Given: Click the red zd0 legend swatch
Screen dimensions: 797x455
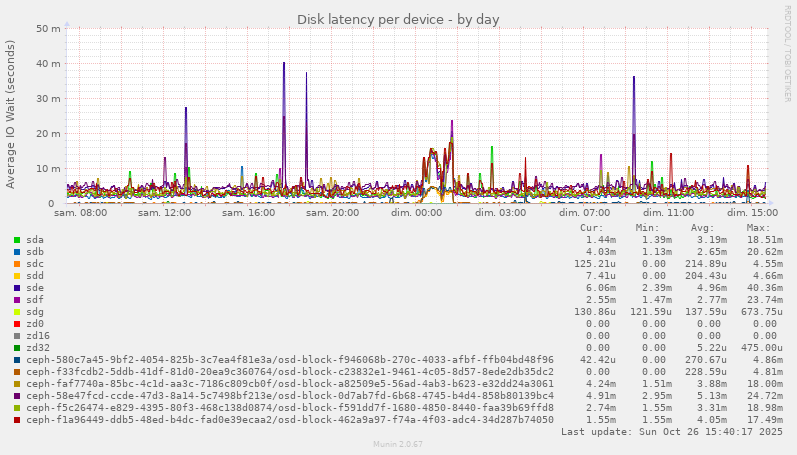Looking at the screenshot, I should pyautogui.click(x=17, y=324).
